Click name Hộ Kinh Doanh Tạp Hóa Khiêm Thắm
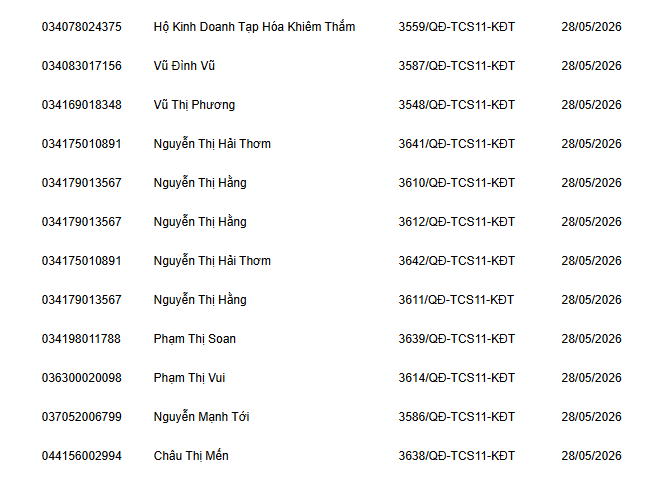665x484 pixels. click(254, 27)
